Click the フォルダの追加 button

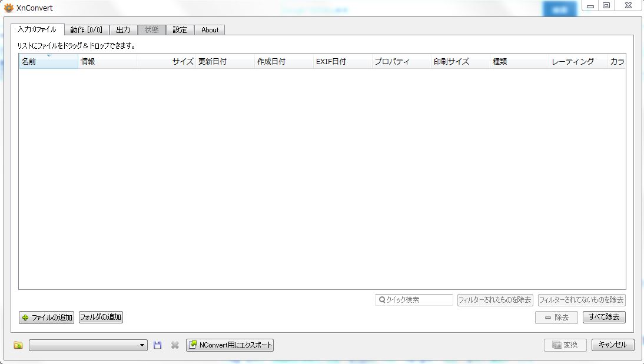[101, 317]
